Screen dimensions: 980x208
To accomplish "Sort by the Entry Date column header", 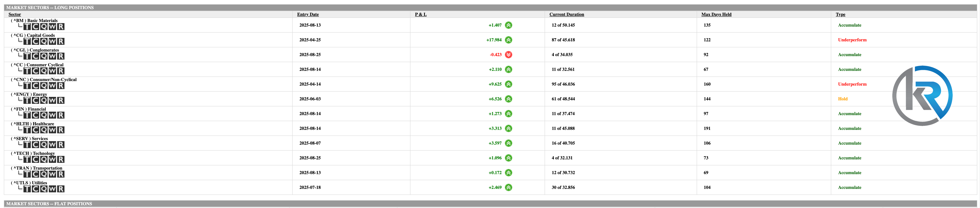I will pos(308,14).
